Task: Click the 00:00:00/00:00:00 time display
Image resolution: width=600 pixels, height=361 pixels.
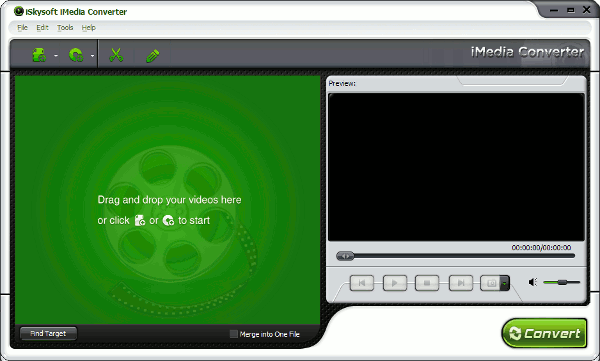Action: pos(541,248)
